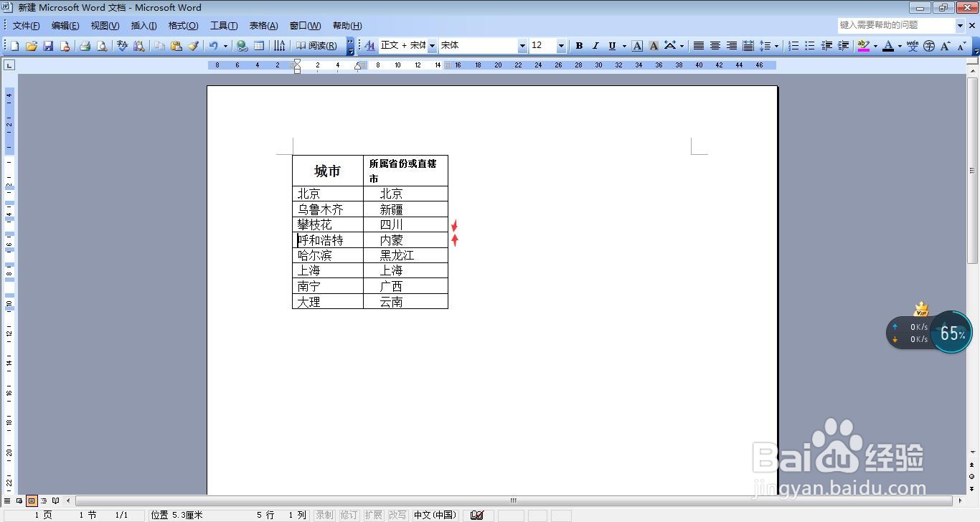The height and width of the screenshot is (522, 980).
Task: Apply the yellow highlight color
Action: [x=863, y=46]
